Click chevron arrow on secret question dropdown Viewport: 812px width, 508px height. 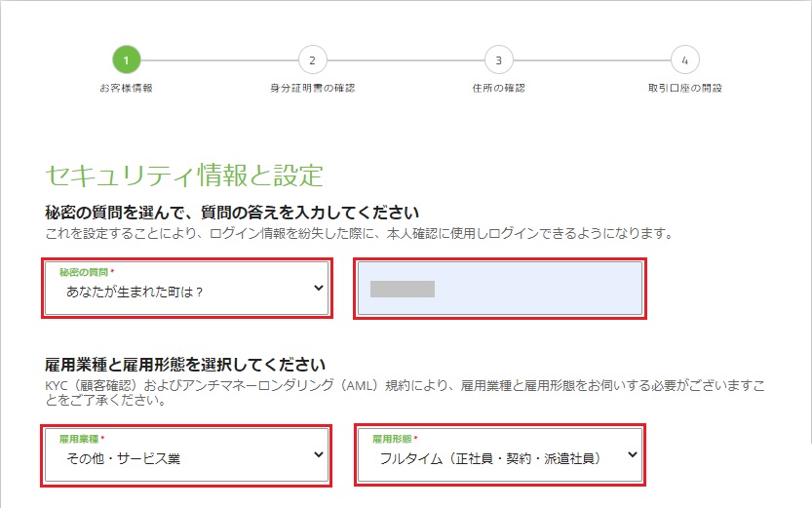tap(319, 288)
